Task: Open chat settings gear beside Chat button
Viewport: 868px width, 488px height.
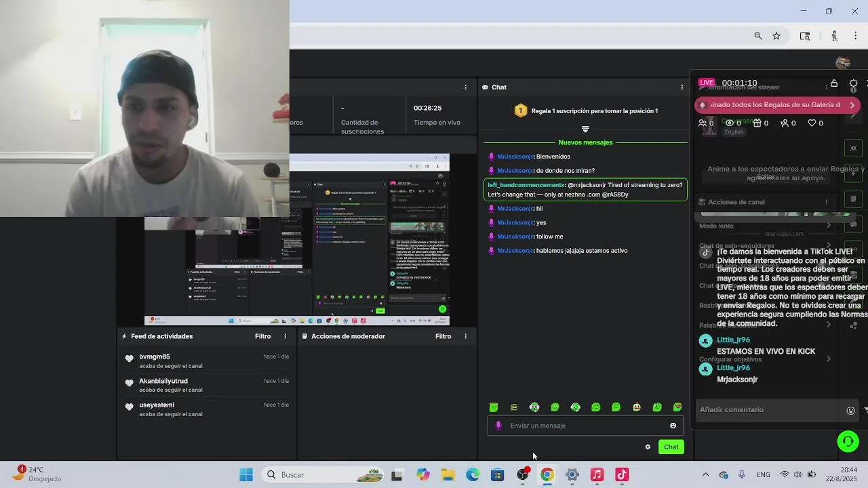Action: pos(648,447)
